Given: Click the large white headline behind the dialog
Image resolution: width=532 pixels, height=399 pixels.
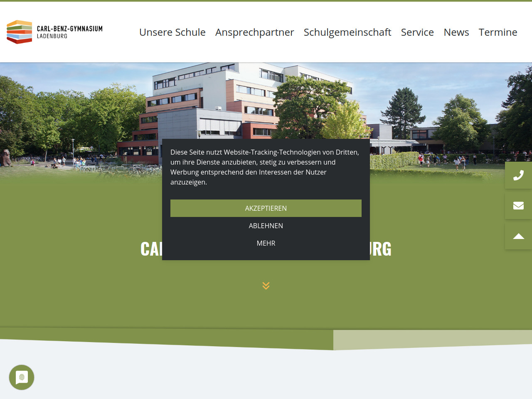Looking at the screenshot, I should pos(380,249).
